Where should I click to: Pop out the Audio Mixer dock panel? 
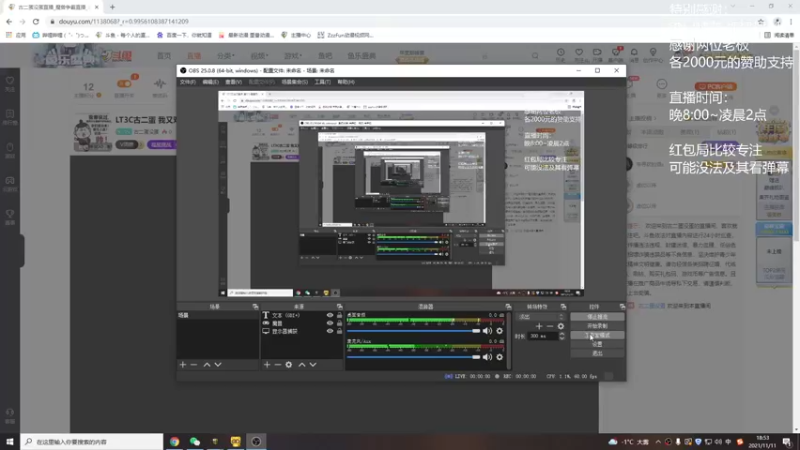[x=508, y=307]
